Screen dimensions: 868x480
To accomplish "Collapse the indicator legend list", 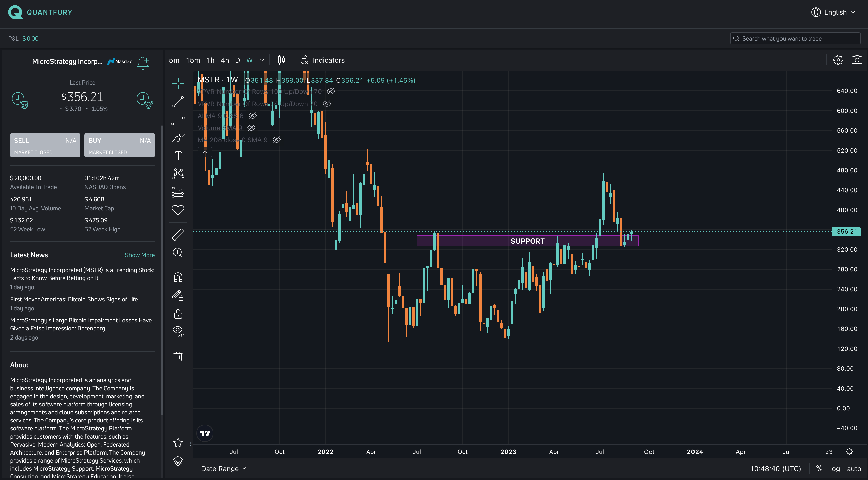I will pos(205,152).
